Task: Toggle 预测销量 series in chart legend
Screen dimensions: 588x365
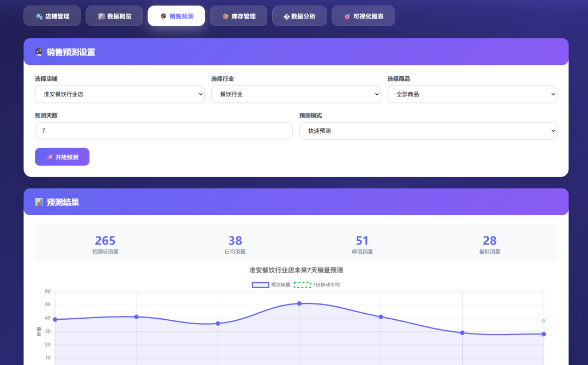Action: [271, 285]
